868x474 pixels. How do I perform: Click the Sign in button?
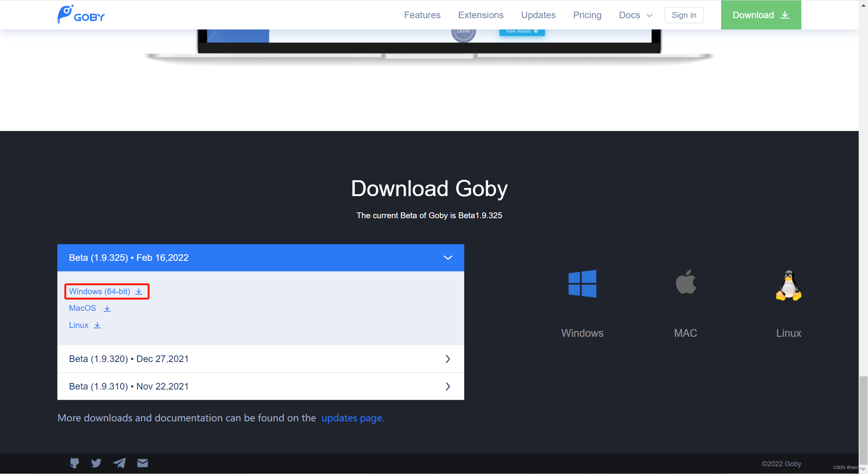tap(684, 15)
